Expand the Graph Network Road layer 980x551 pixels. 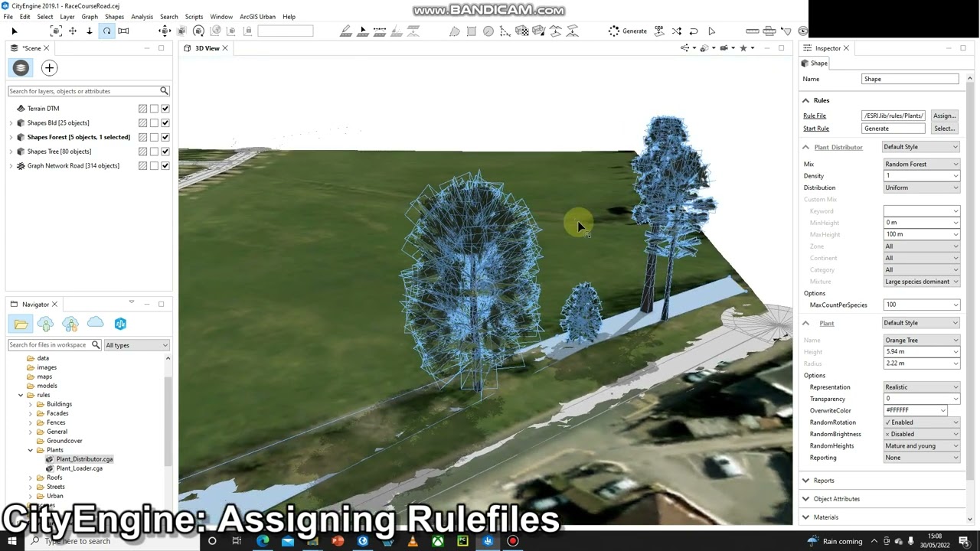[x=11, y=166]
